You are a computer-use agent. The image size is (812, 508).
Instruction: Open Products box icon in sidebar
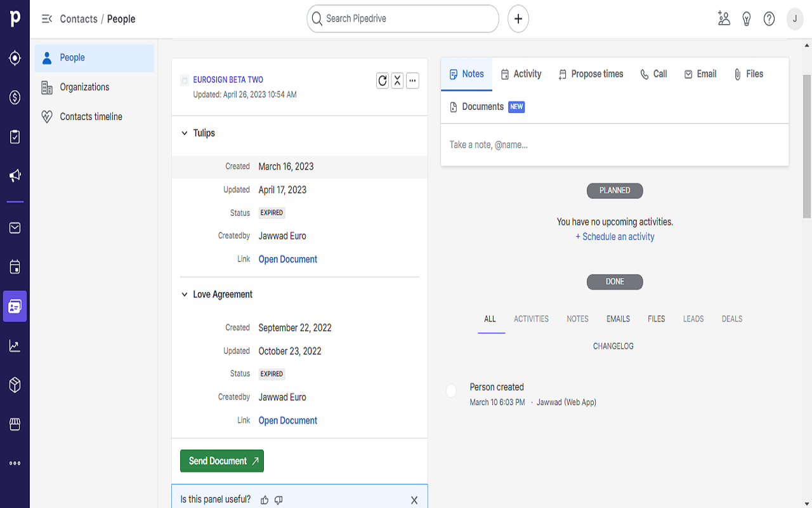(15, 385)
